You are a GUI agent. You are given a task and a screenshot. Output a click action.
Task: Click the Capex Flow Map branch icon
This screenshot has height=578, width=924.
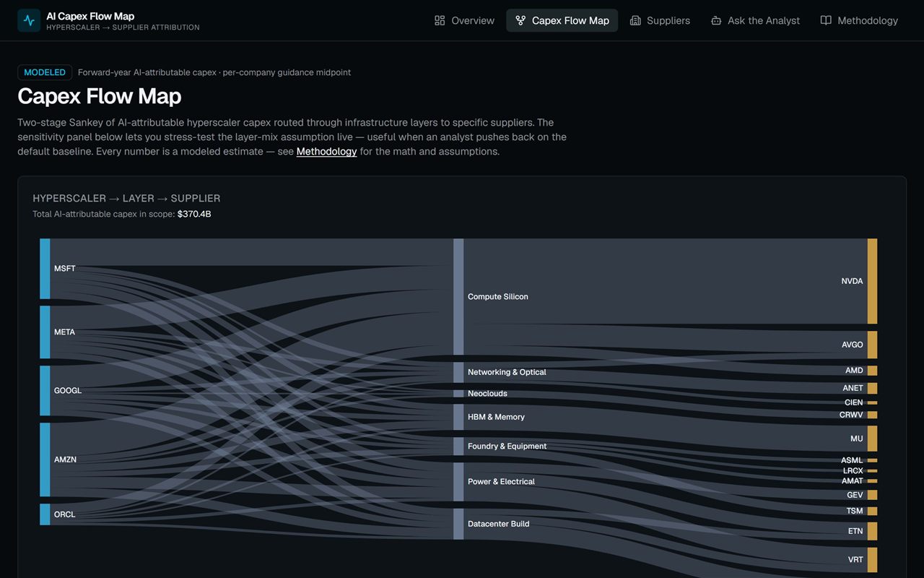click(x=520, y=20)
